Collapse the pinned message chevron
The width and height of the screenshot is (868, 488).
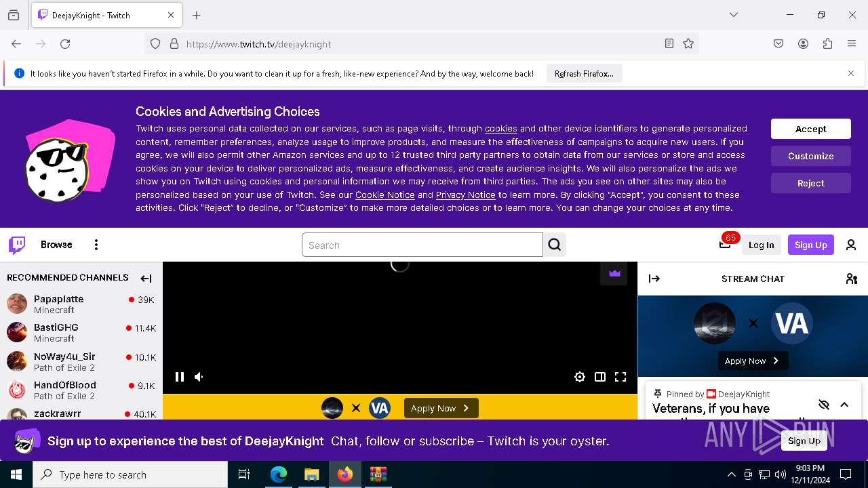844,405
